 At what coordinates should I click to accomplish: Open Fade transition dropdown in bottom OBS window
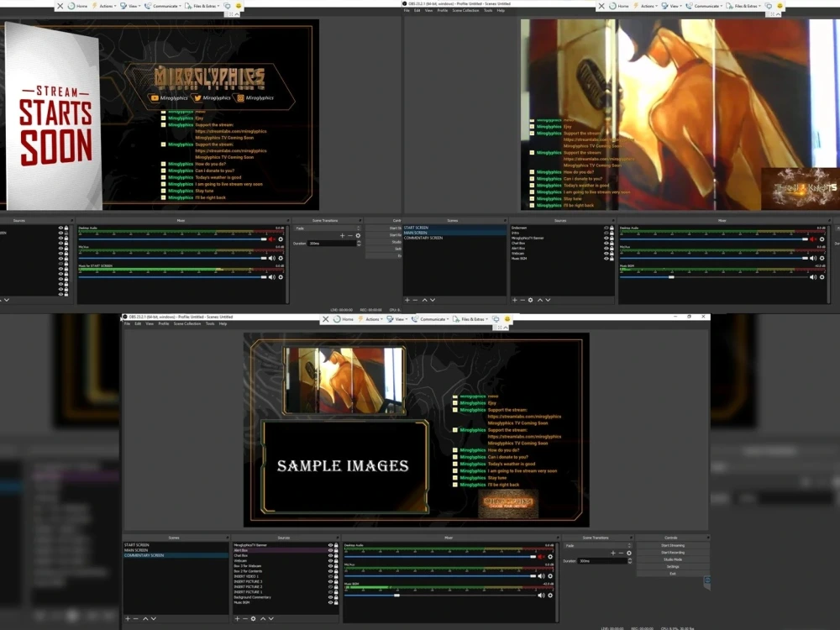598,545
